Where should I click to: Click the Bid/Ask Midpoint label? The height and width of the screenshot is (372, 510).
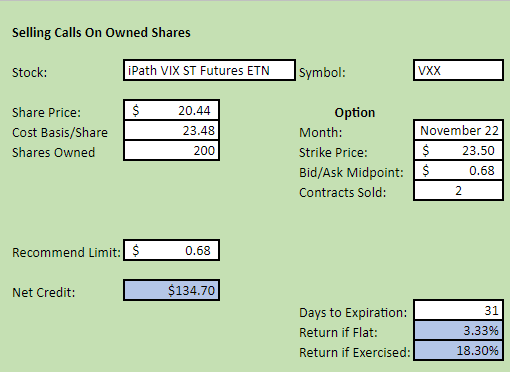click(x=351, y=173)
